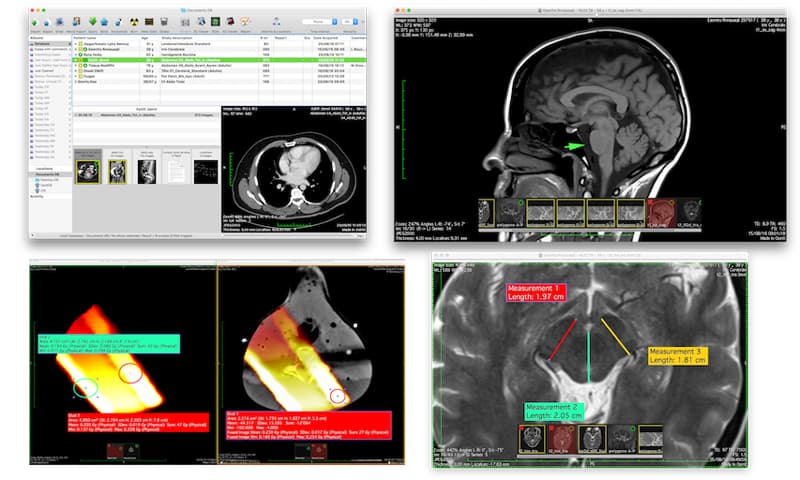This screenshot has height=480, width=800.
Task: Click the Delete trash icon in toolbar
Action: click(x=164, y=22)
